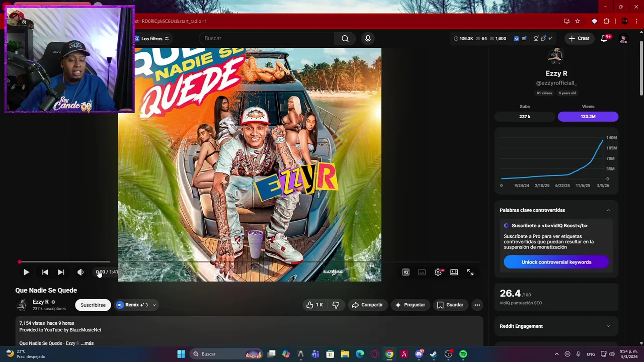Mute the video volume speaker icon

[x=80, y=272]
